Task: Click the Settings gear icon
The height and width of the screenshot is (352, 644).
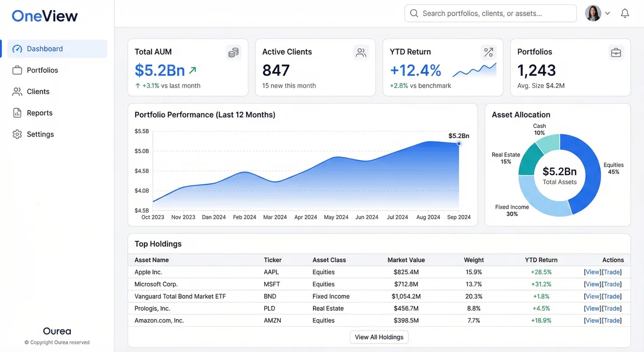Action: 17,134
